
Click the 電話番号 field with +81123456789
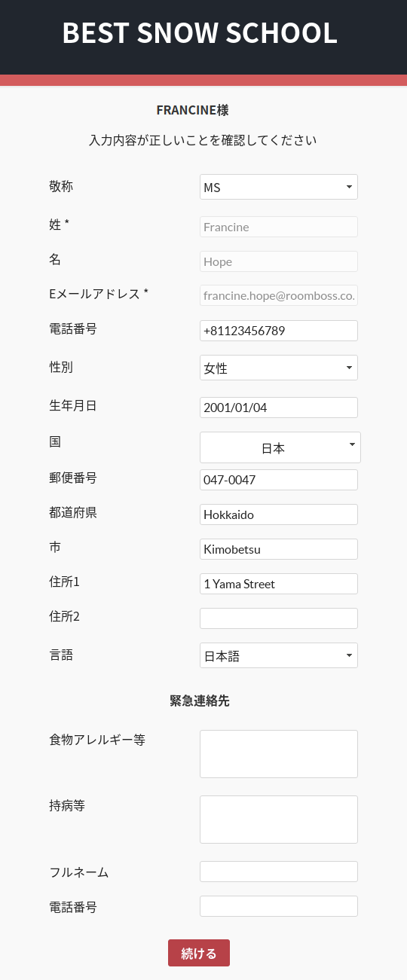coord(279,331)
